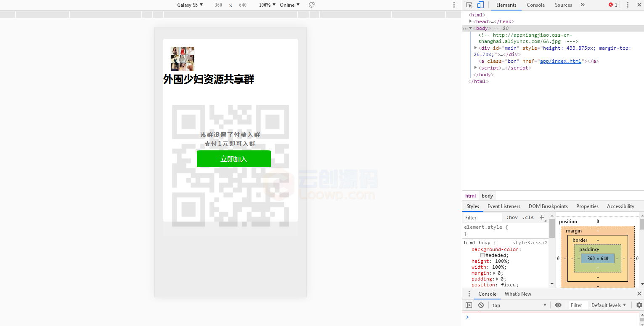Click the position: fixed declaration
Screen dimensions: 644x326
(x=495, y=285)
